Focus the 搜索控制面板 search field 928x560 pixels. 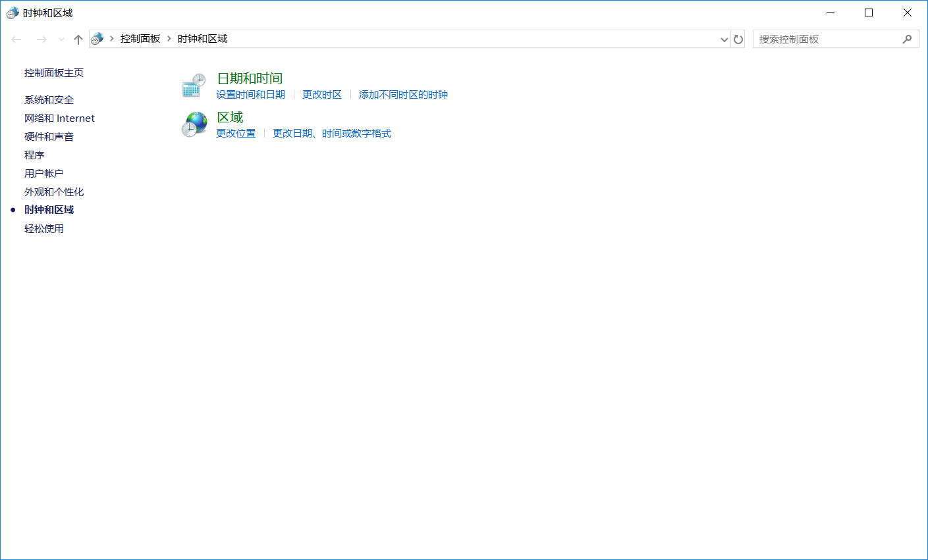836,39
